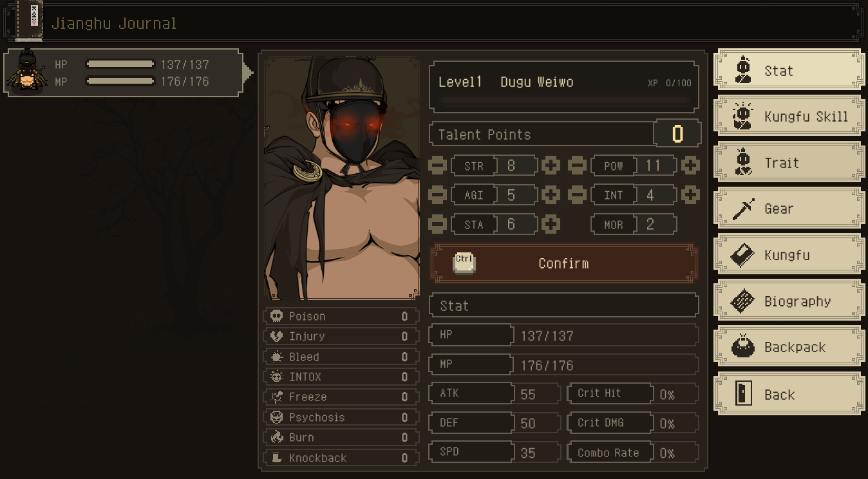Open the Gear sword tab

[789, 209]
